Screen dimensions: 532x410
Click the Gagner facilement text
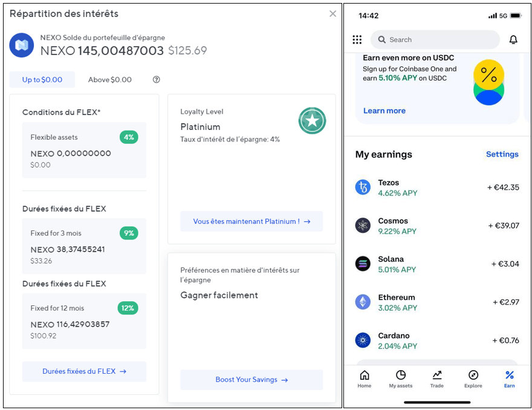(x=219, y=295)
